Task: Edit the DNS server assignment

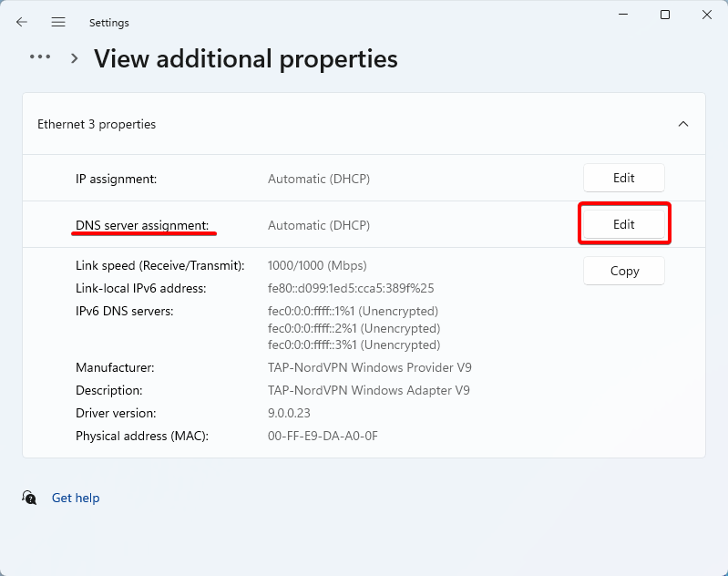Action: tap(623, 224)
